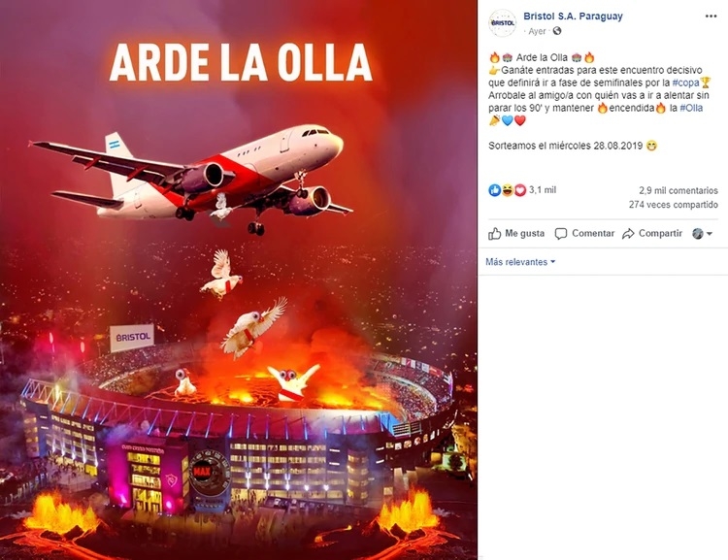The height and width of the screenshot is (560, 728).
Task: Open the Más relevantes comment sorting dropdown
Action: click(x=520, y=262)
